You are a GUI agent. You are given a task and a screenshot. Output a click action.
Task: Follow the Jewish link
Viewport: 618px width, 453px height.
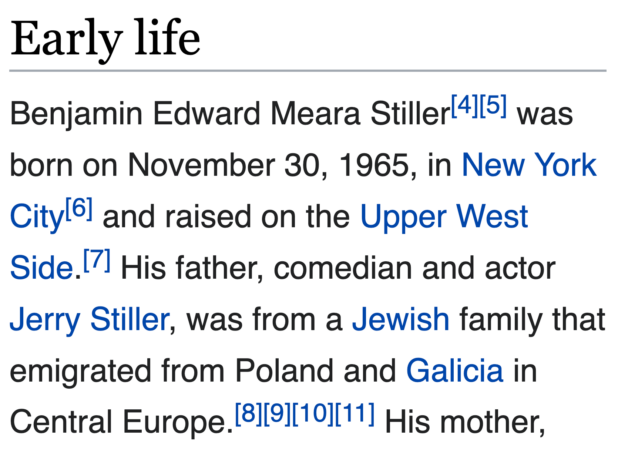[400, 321]
